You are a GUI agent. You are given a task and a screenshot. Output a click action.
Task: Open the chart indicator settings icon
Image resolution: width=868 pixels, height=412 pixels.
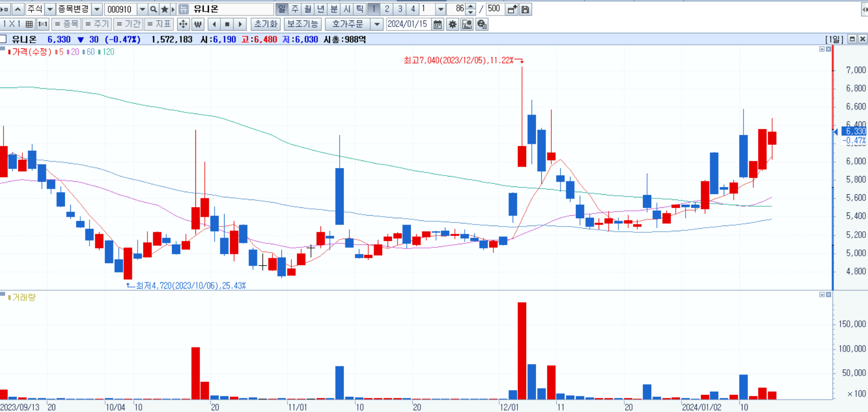(x=467, y=24)
